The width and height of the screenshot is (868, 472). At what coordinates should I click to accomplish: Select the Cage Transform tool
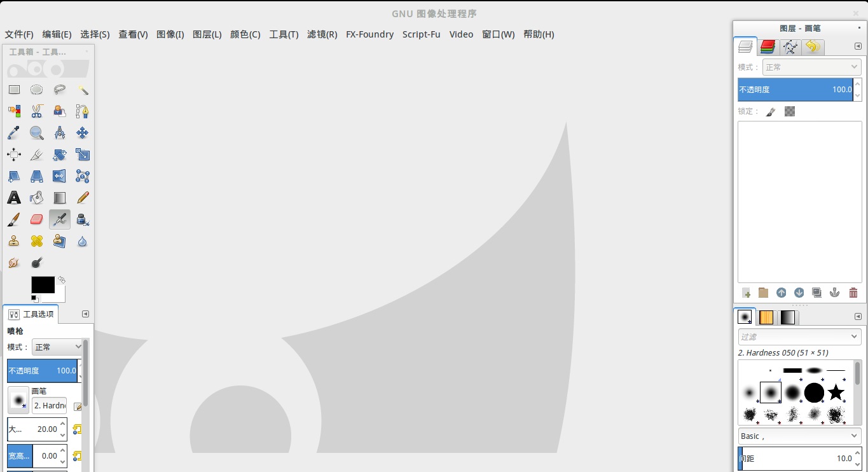click(83, 176)
